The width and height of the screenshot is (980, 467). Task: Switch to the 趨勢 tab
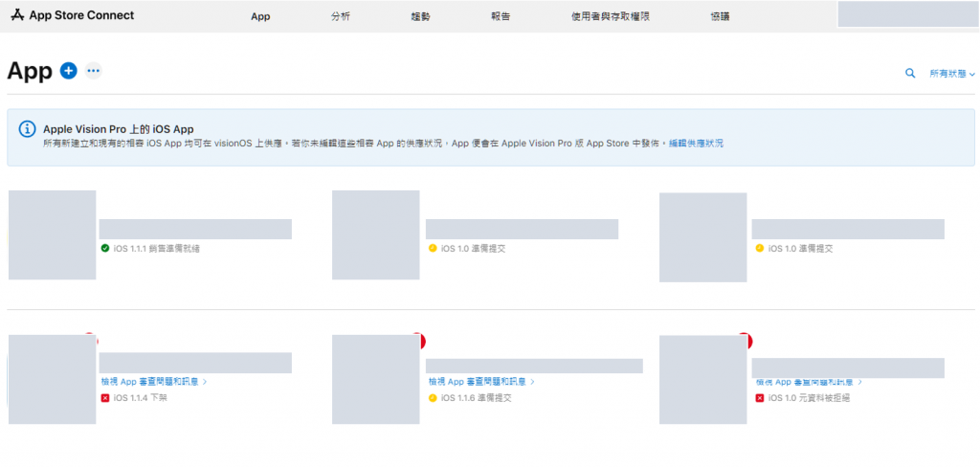point(421,17)
